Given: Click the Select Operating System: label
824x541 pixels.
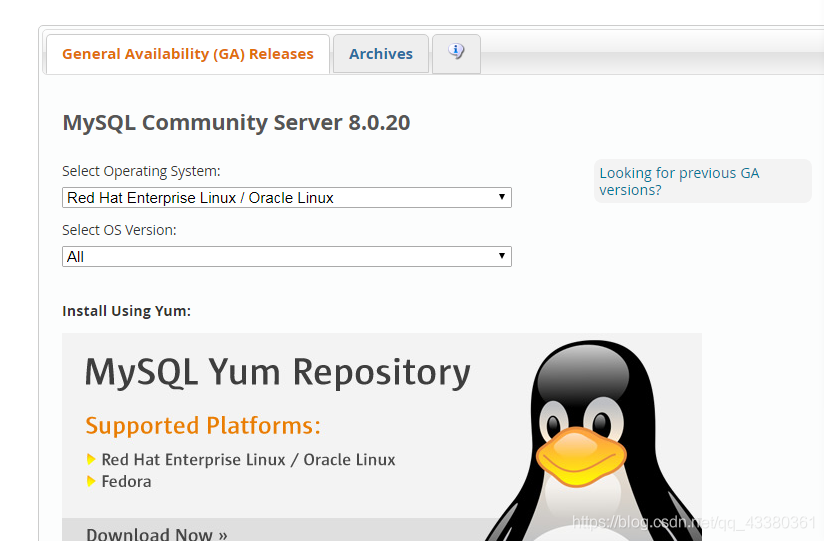Looking at the screenshot, I should click(x=141, y=171).
